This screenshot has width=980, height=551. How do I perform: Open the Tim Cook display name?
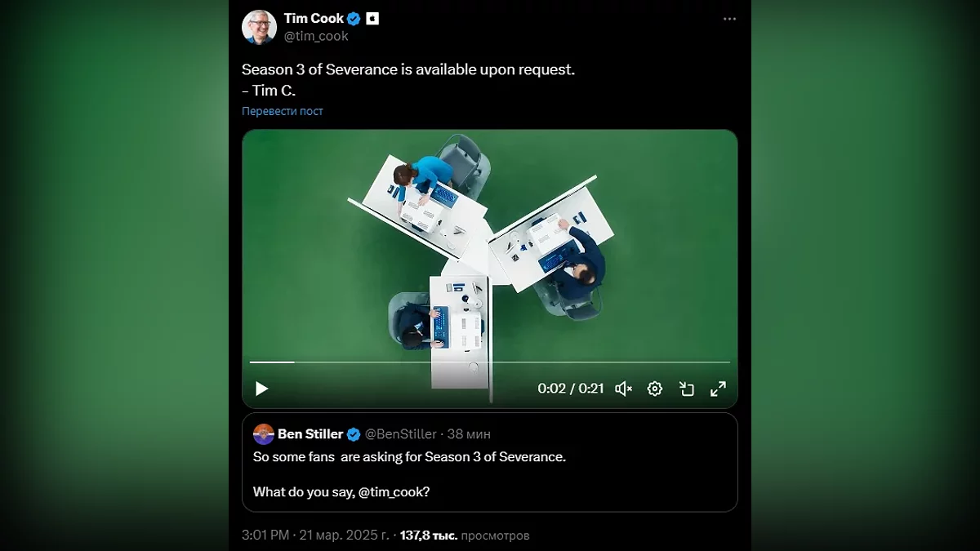tap(314, 19)
